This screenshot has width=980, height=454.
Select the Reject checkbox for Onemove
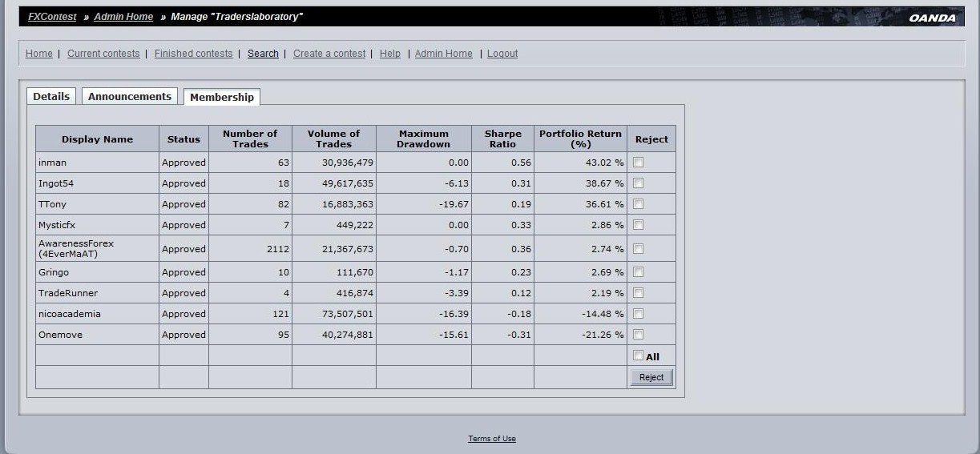pos(638,335)
